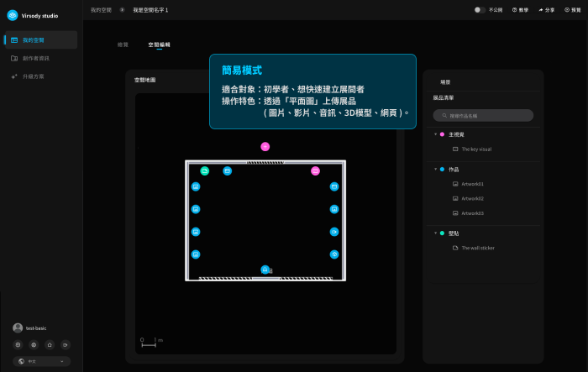Click the 升級方案 sparkle icon
This screenshot has width=588, height=372.
pos(14,76)
